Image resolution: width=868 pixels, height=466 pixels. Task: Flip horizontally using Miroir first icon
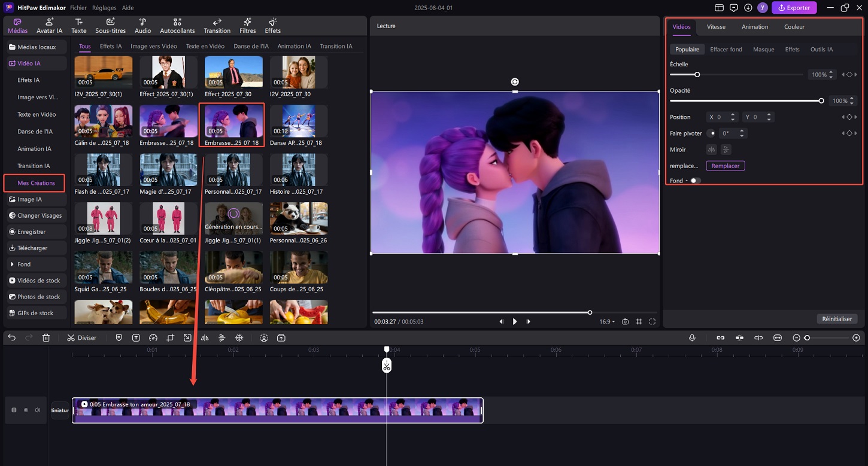pyautogui.click(x=712, y=150)
